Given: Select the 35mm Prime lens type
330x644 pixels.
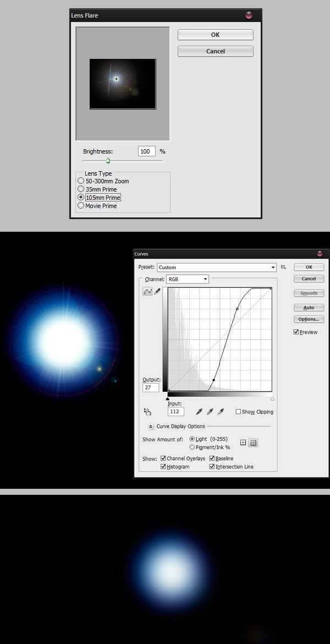Looking at the screenshot, I should tap(81, 189).
